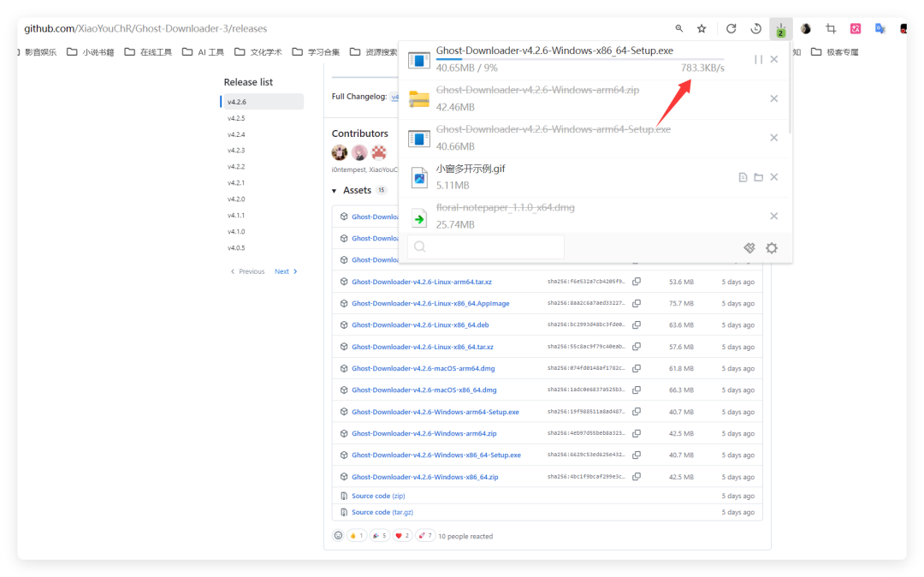Download the Linux-x86_64.deb asset
924x577 pixels.
tap(420, 324)
